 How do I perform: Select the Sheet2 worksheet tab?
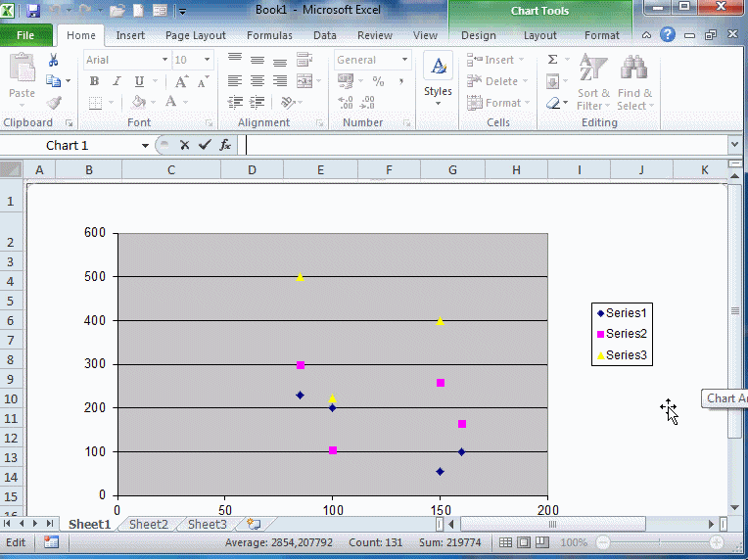(x=149, y=525)
